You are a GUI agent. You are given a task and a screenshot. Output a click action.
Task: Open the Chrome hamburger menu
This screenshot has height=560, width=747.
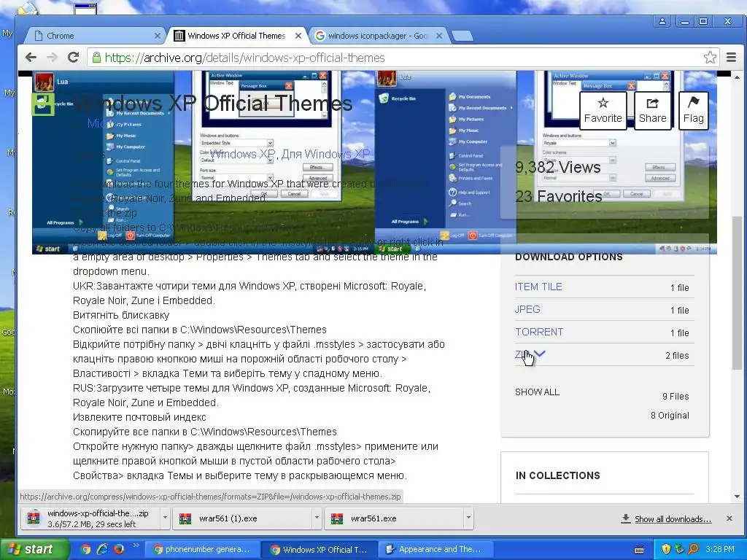[x=731, y=58]
